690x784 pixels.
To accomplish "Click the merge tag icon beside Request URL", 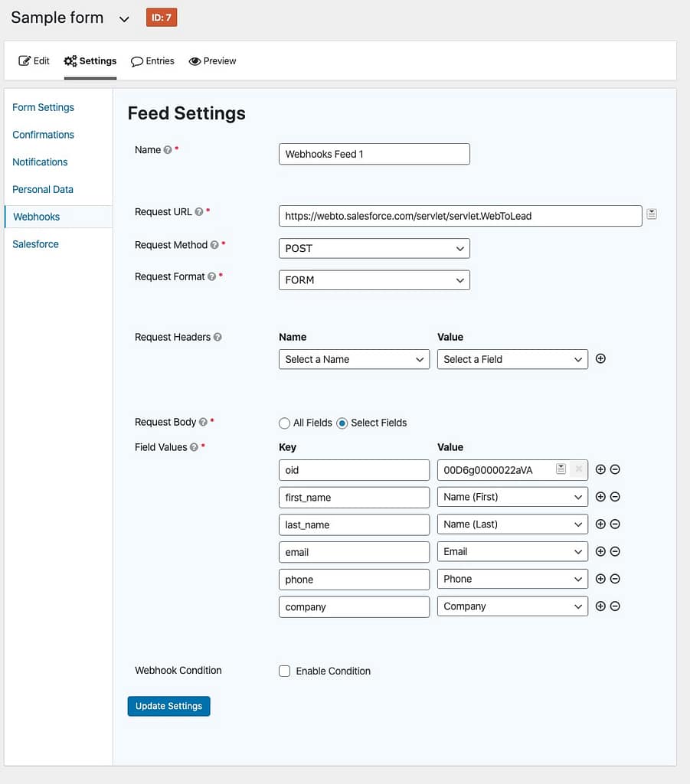I will [x=652, y=214].
